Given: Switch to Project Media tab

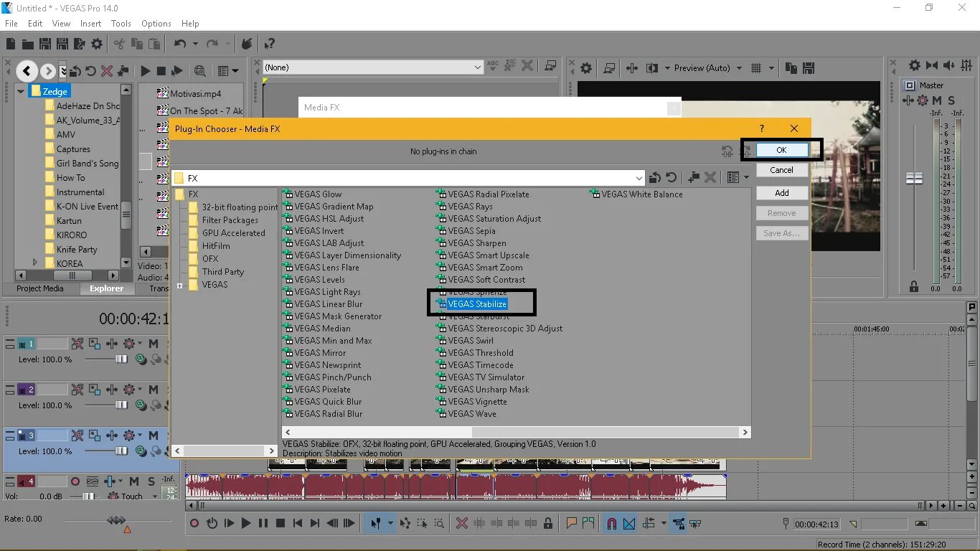Looking at the screenshot, I should pyautogui.click(x=40, y=288).
